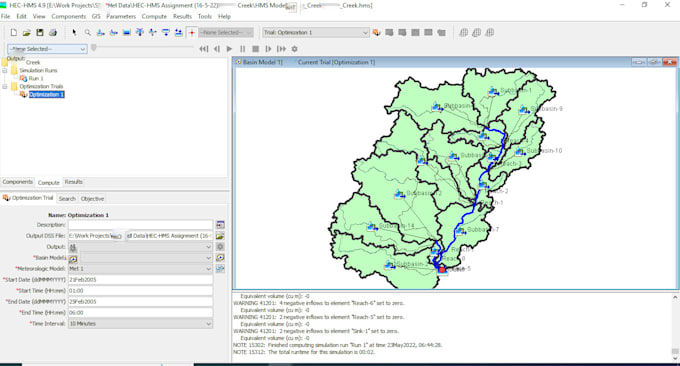Select the Basin Model 1 map window title
Image resolution: width=680 pixels, height=366 pixels.
(x=262, y=62)
